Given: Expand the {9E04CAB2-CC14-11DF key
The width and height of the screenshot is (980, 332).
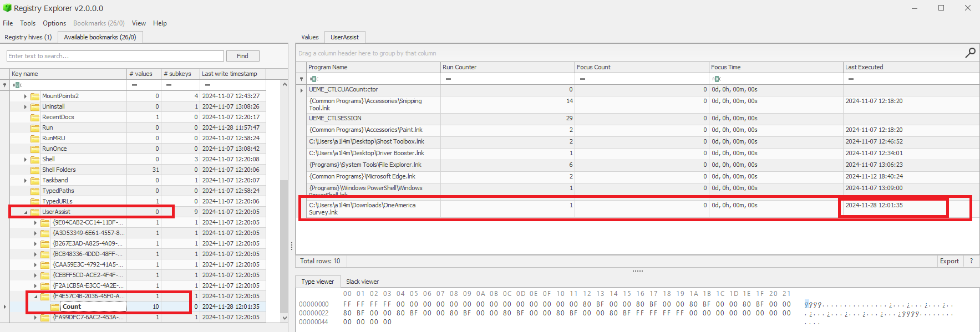Looking at the screenshot, I should click(x=35, y=222).
